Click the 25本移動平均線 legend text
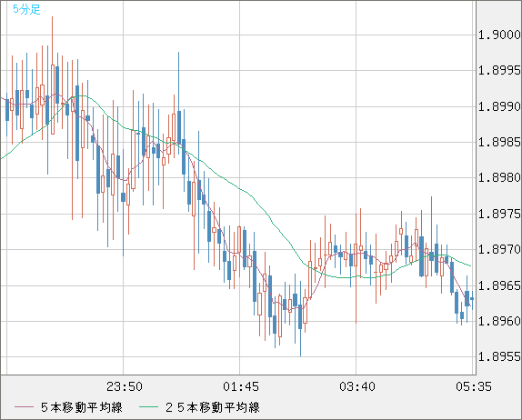The image size is (522, 420). (x=213, y=407)
